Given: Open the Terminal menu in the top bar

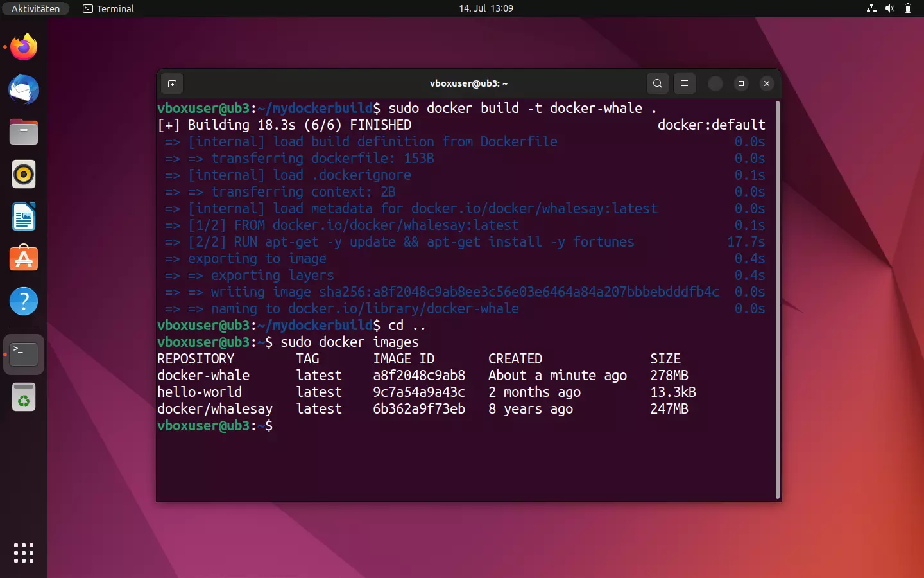Looking at the screenshot, I should point(108,8).
